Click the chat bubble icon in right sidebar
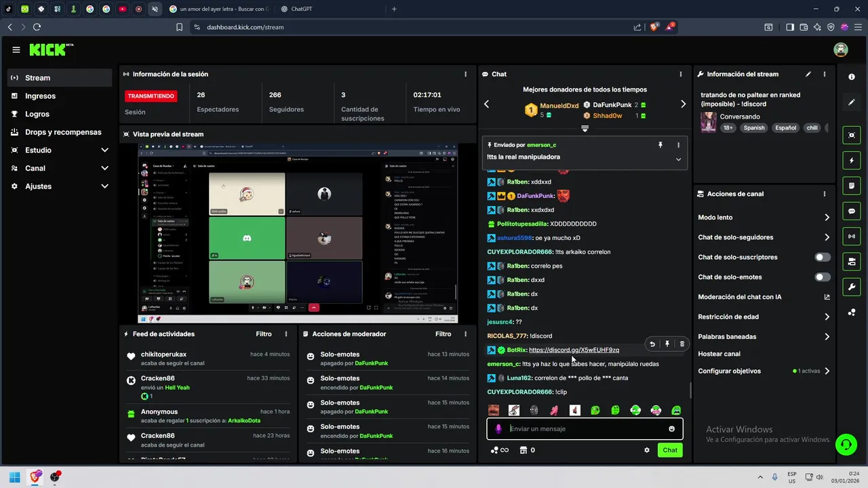Image resolution: width=868 pixels, height=488 pixels. 852,211
